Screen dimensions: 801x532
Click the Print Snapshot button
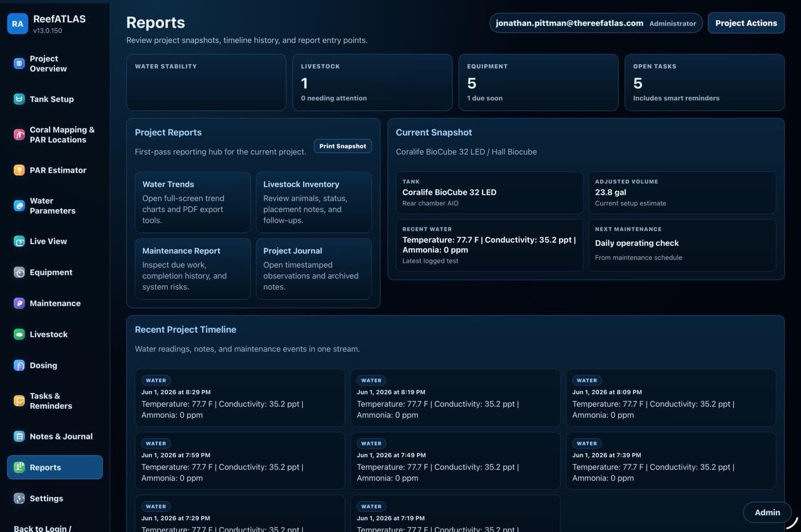[x=343, y=146]
